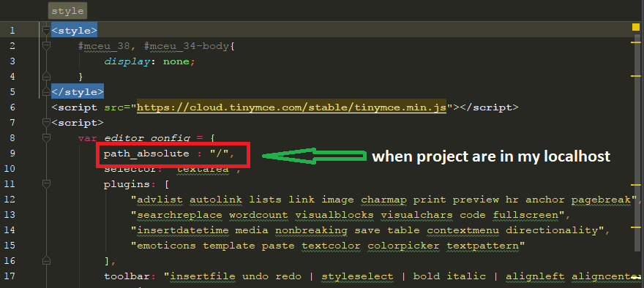Click 'fullscreen' in line 13 string
Viewport: 644px width, 288px height.
coord(525,215)
